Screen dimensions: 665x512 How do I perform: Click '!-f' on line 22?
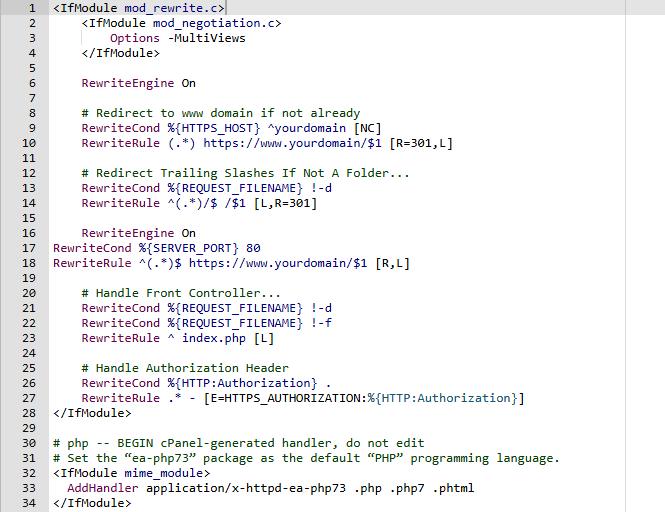(x=321, y=323)
